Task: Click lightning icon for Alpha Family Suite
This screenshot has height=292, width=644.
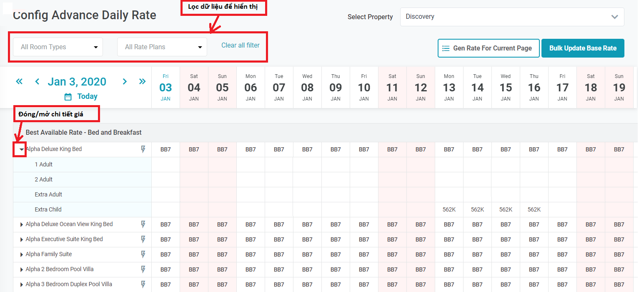Action: coord(143,254)
